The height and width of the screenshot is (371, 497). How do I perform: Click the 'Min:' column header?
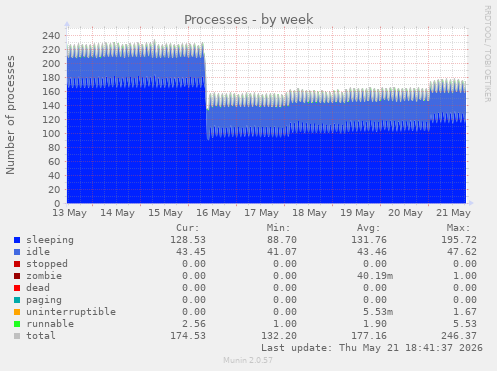(278, 228)
